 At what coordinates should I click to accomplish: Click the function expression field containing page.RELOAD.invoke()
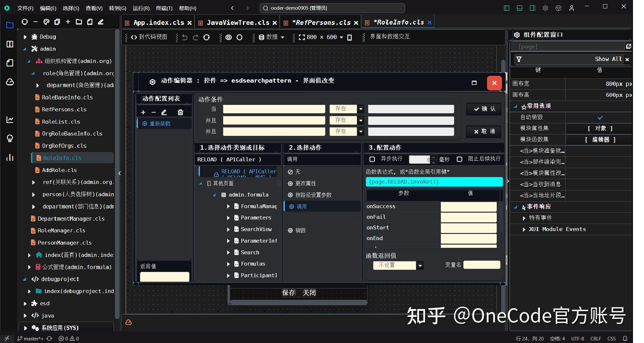coord(434,182)
